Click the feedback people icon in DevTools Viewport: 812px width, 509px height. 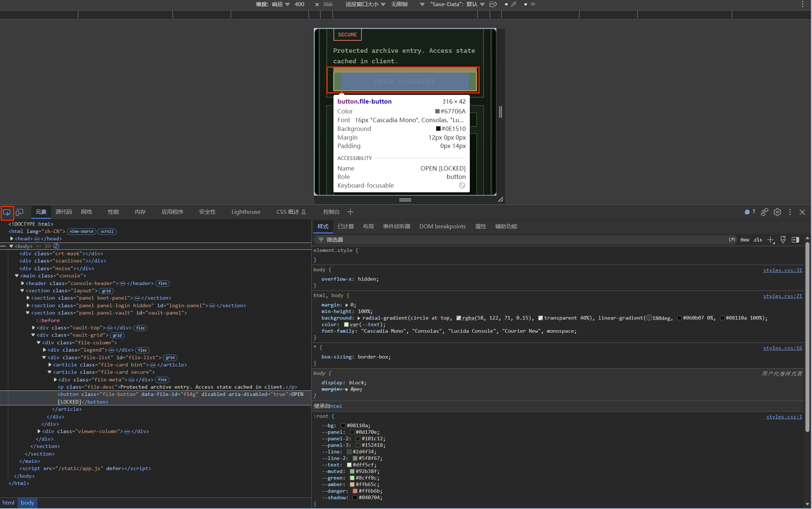point(764,212)
